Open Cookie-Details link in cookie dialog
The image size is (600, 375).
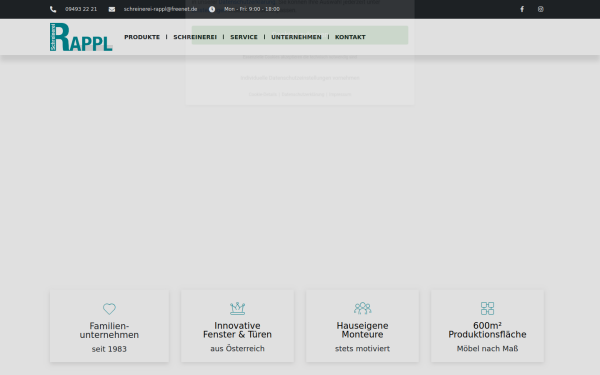(x=262, y=95)
